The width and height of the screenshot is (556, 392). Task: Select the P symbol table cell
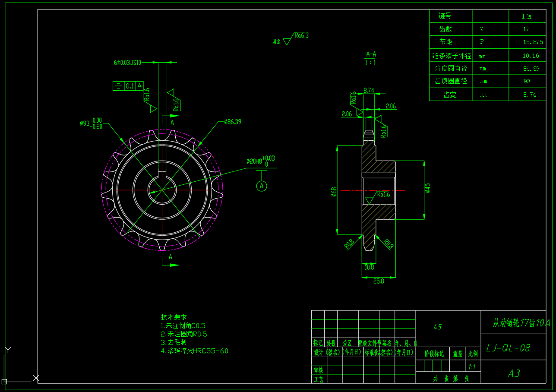(491, 42)
